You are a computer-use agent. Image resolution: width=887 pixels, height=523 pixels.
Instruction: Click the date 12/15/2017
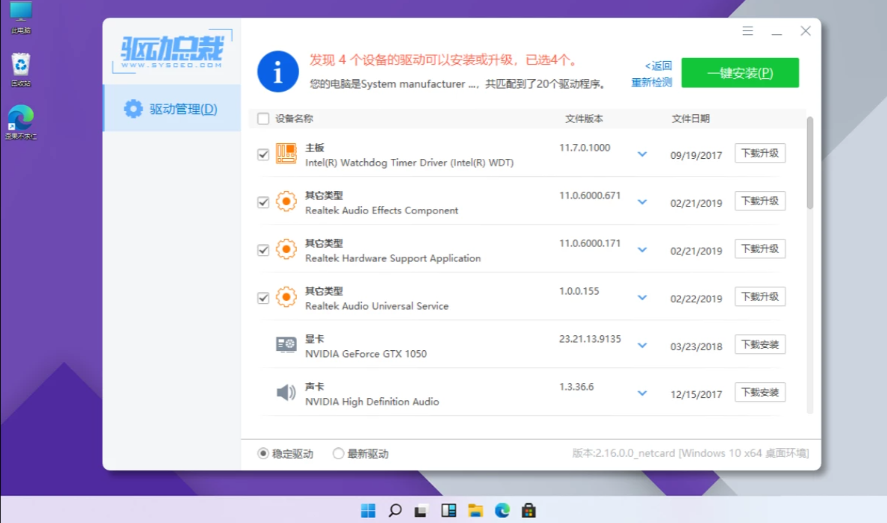click(696, 395)
